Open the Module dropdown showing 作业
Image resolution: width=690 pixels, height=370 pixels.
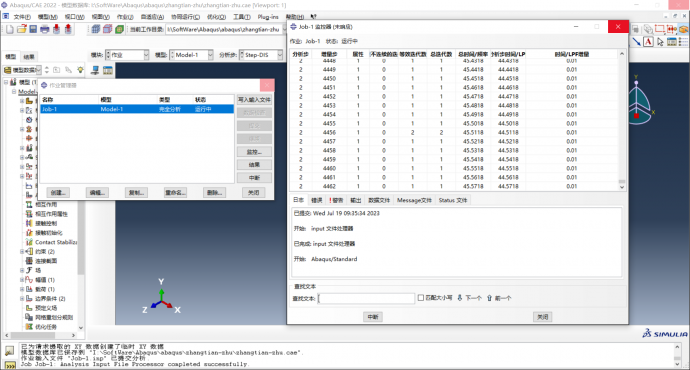[x=127, y=55]
